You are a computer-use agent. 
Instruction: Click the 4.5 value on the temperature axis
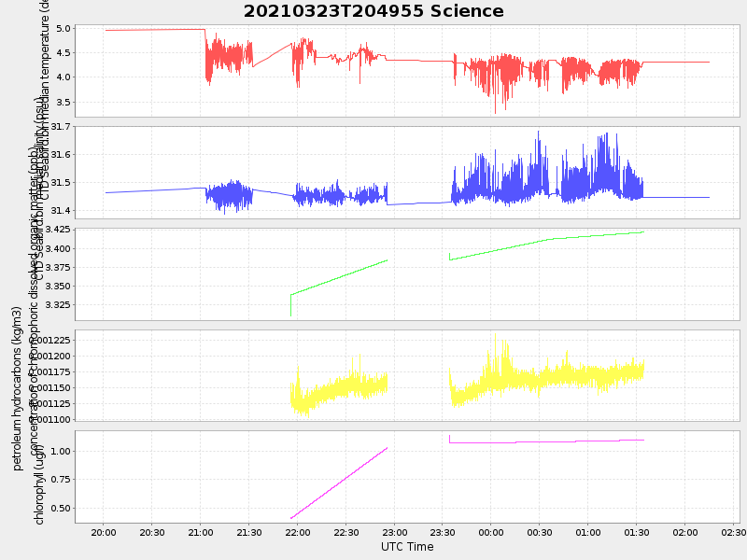point(63,53)
